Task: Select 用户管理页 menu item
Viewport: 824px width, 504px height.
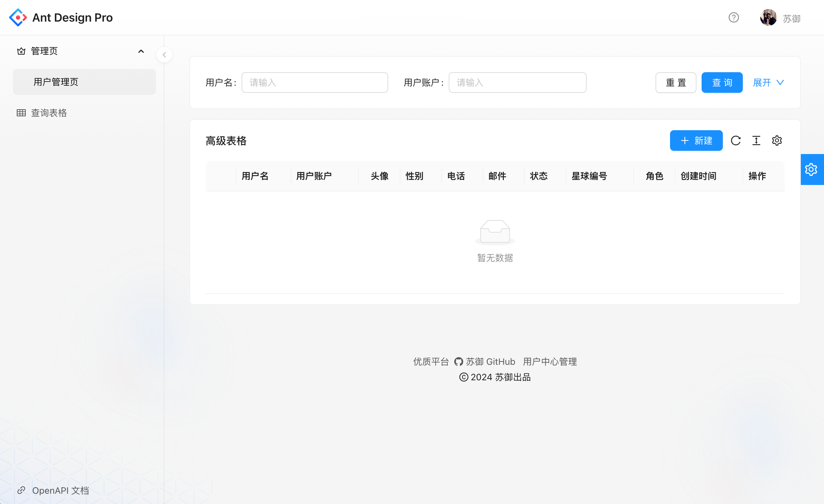Action: pos(56,82)
